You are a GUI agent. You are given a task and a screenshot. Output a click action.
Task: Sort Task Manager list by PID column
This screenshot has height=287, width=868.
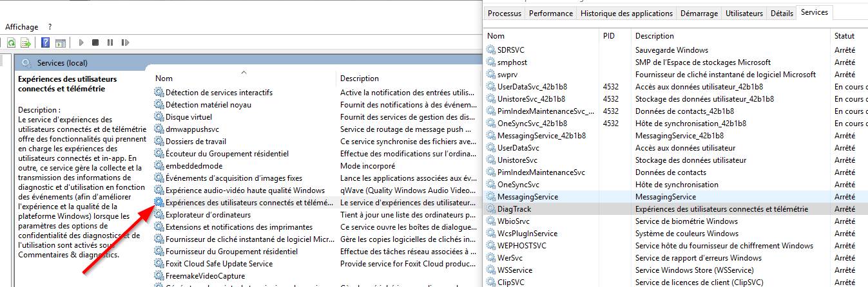pos(609,36)
